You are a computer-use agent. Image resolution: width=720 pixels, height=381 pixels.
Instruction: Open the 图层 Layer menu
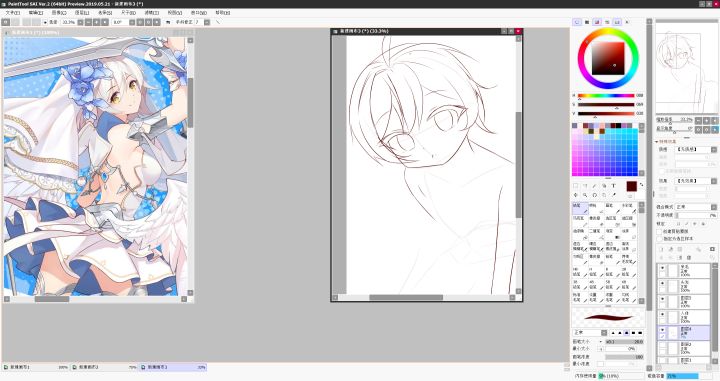(82, 12)
